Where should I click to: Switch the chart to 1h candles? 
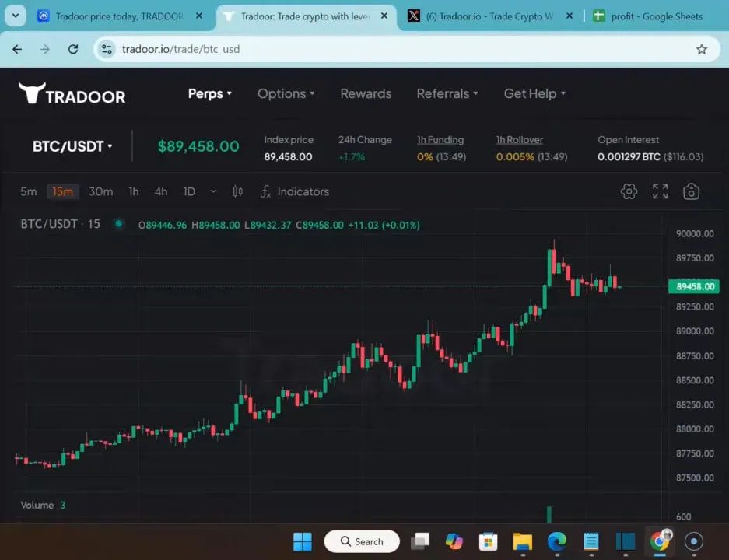click(x=133, y=191)
